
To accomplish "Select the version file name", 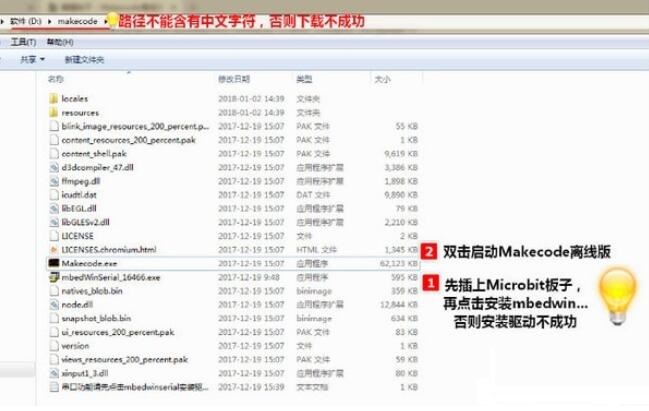I will tap(75, 346).
